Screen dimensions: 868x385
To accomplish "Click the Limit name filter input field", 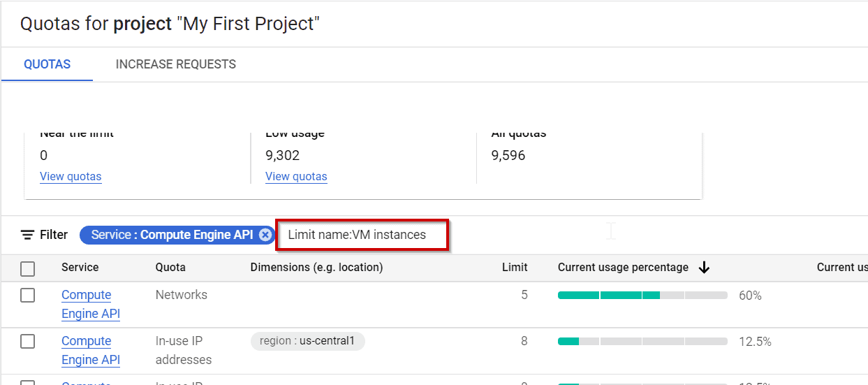I will [363, 235].
